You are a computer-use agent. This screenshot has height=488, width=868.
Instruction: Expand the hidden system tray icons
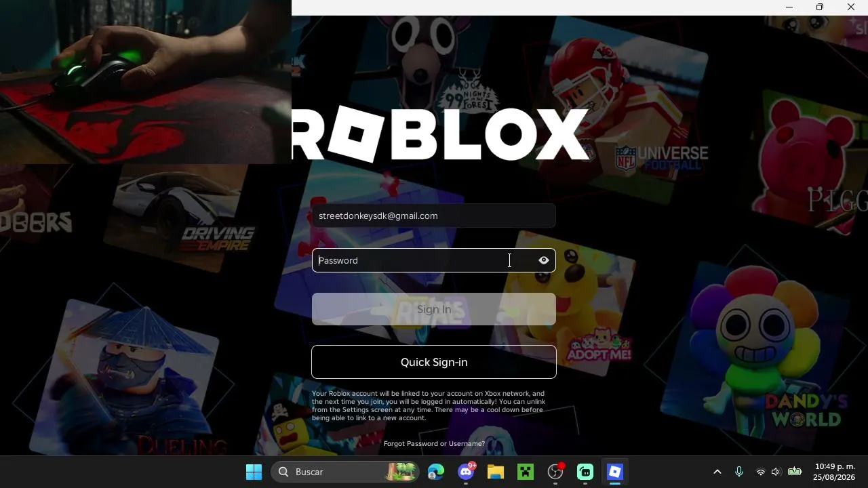click(717, 472)
